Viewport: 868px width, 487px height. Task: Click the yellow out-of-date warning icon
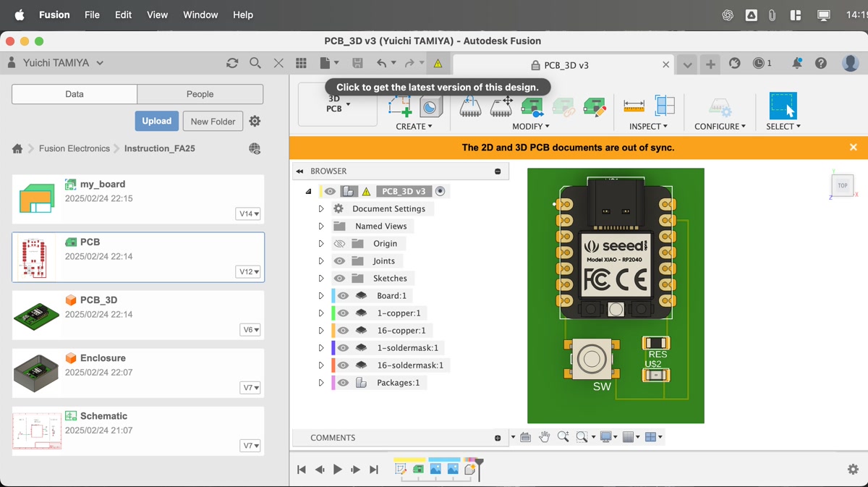point(438,64)
